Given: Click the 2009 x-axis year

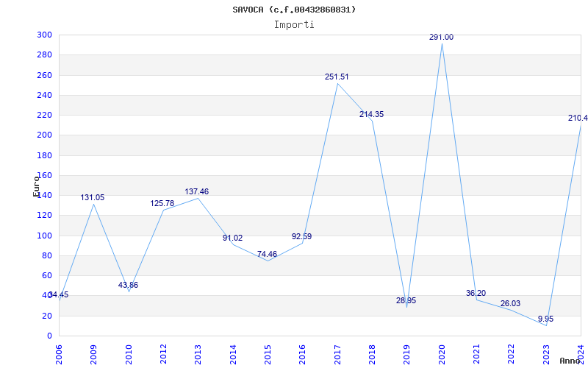Looking at the screenshot, I should [x=94, y=355].
